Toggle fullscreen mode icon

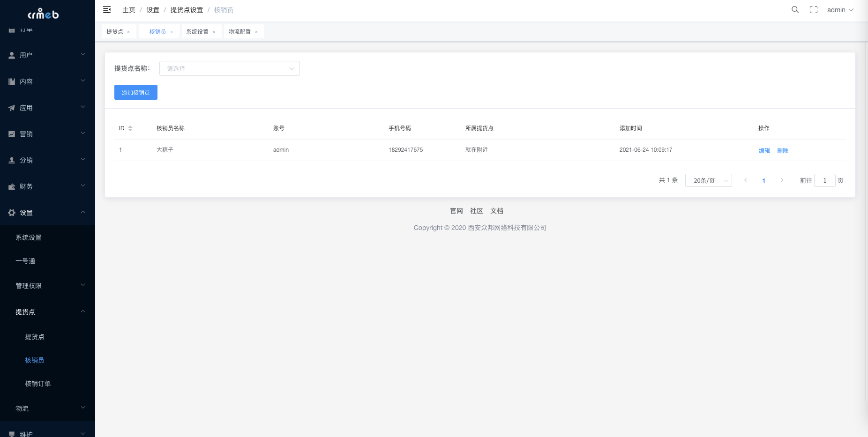coord(814,10)
